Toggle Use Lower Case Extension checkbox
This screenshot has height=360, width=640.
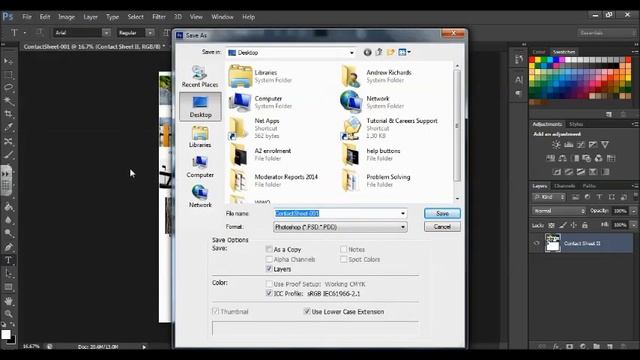(307, 311)
